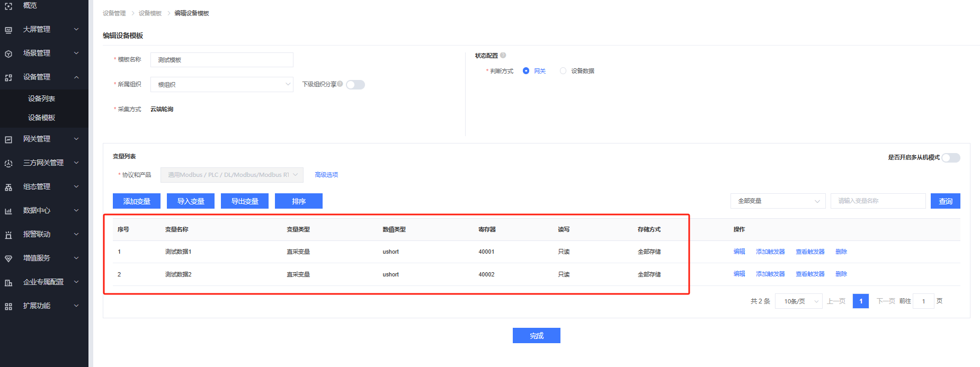Click the 完成 button to finish
The height and width of the screenshot is (367, 980).
point(536,336)
